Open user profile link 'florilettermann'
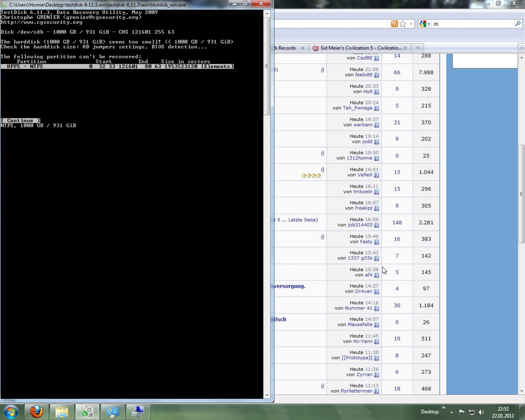This screenshot has height=420, width=525. pyautogui.click(x=356, y=391)
